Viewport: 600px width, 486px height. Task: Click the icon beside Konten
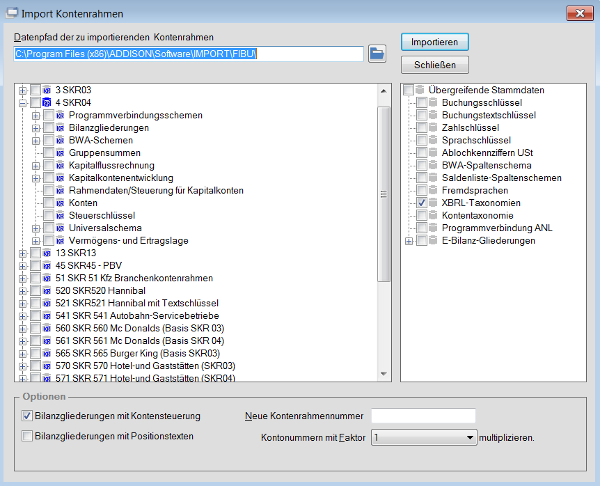pos(60,203)
